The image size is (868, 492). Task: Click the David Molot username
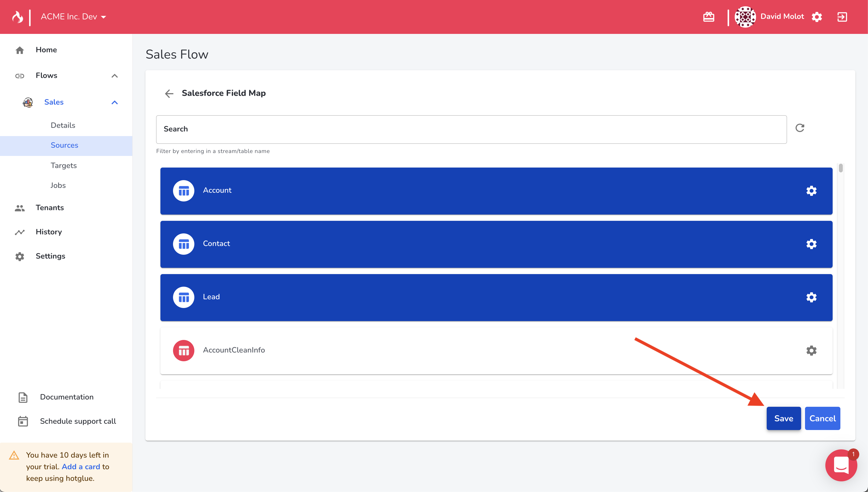(782, 16)
